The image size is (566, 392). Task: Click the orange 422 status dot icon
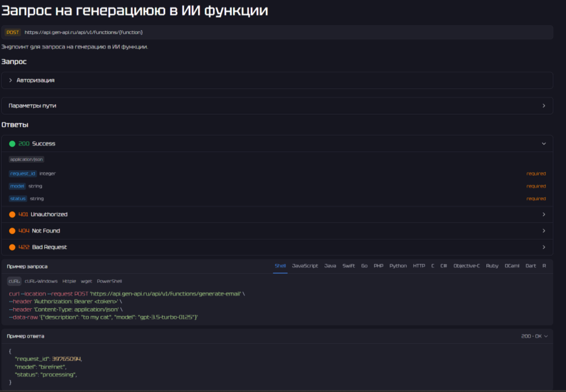coord(12,247)
